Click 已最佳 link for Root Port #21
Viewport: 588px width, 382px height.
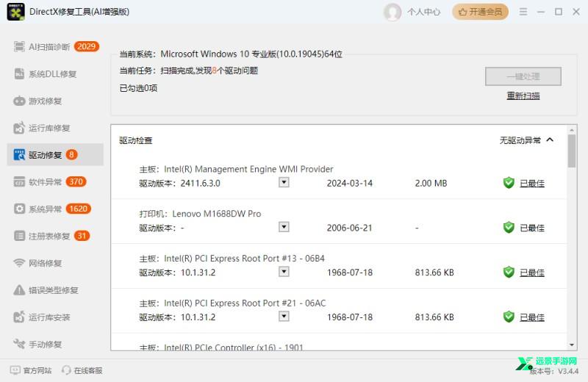[532, 317]
